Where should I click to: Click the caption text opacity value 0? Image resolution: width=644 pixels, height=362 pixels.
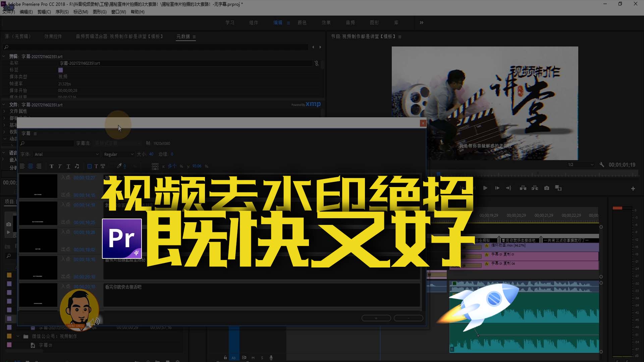click(125, 166)
